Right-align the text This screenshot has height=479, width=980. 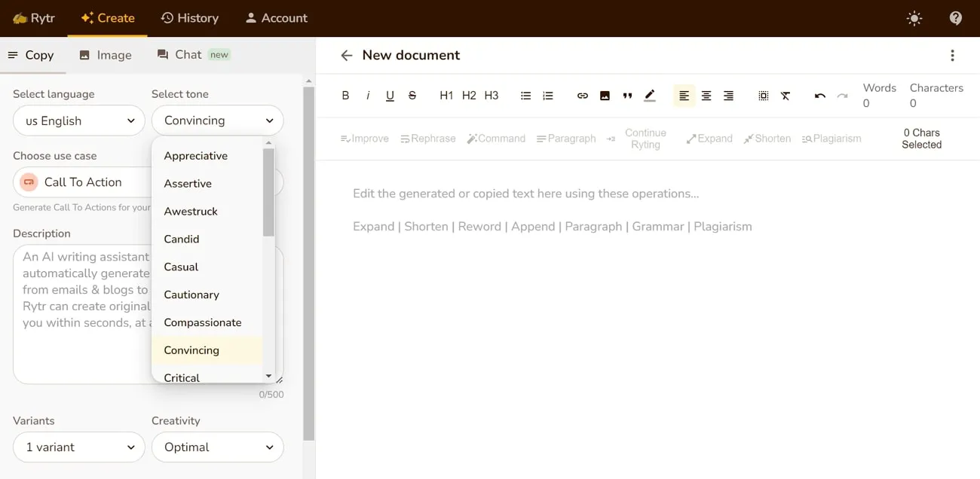728,96
